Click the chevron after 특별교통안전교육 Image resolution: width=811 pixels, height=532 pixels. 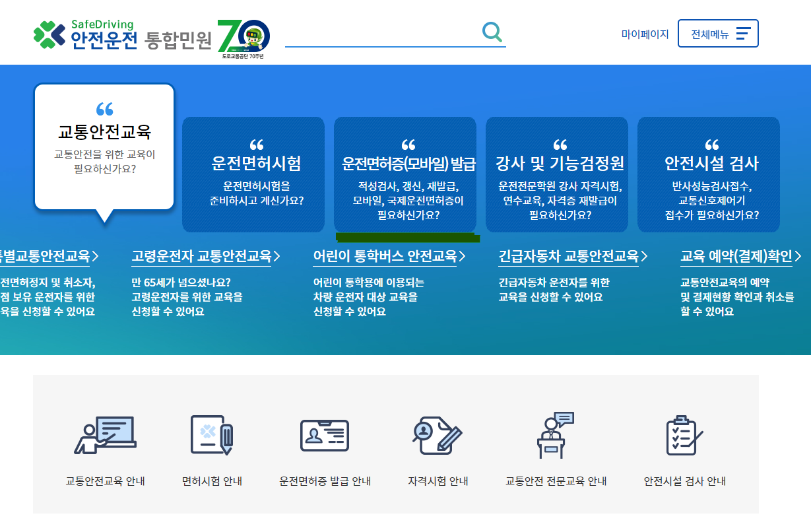point(96,256)
